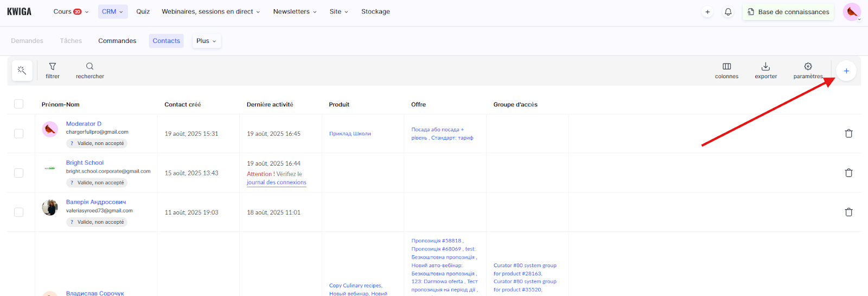This screenshot has height=296, width=868.
Task: Open the Moderator D avatar thumbnail
Action: 50,129
